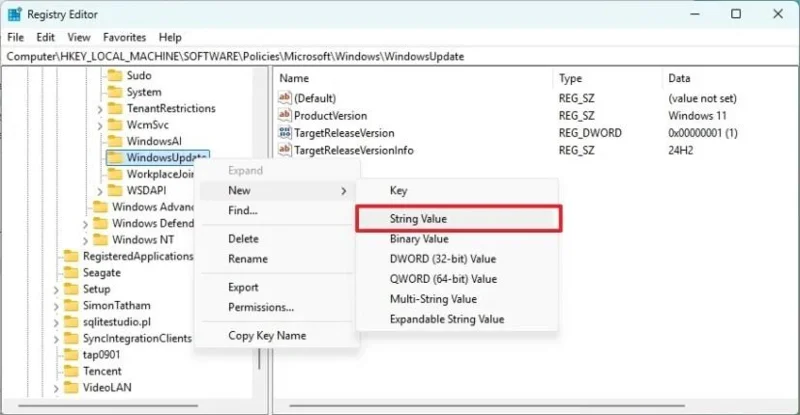Select Find... in context menu
This screenshot has width=800, height=415.
coord(276,210)
